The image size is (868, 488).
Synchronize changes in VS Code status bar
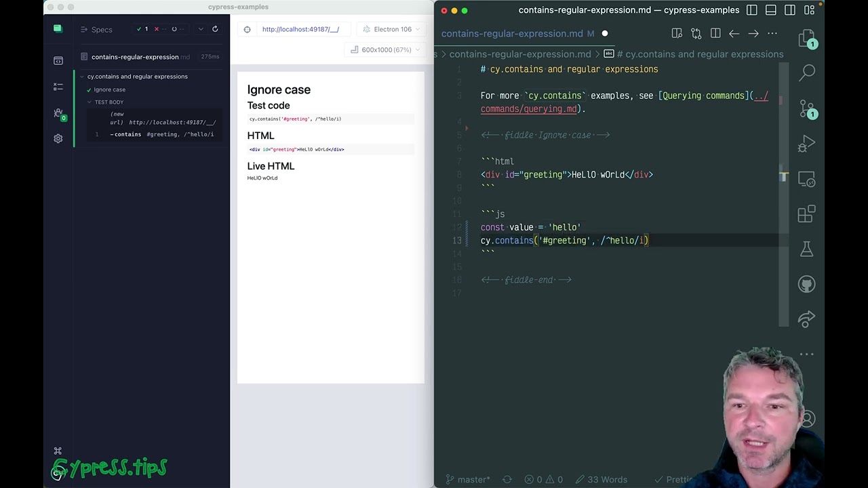point(507,479)
